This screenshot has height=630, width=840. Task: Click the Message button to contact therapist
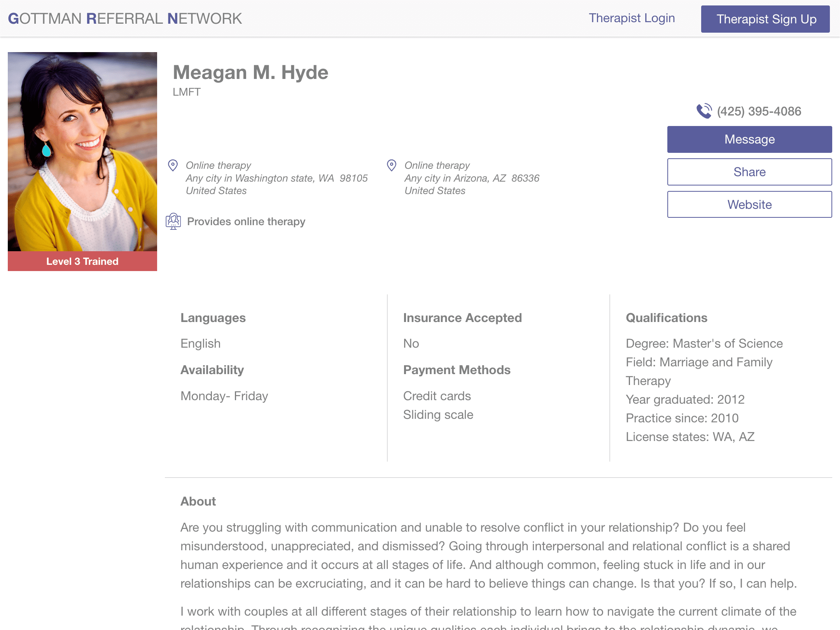coord(749,139)
